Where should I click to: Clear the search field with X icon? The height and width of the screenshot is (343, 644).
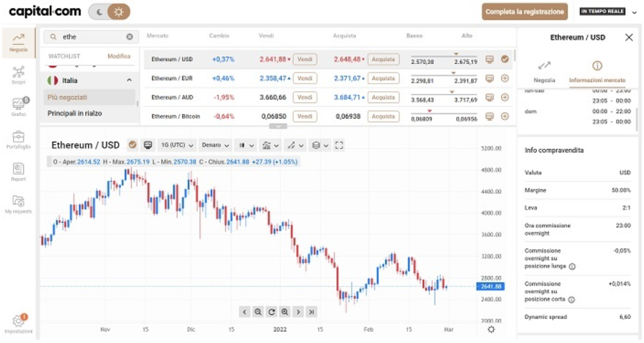pyautogui.click(x=129, y=37)
